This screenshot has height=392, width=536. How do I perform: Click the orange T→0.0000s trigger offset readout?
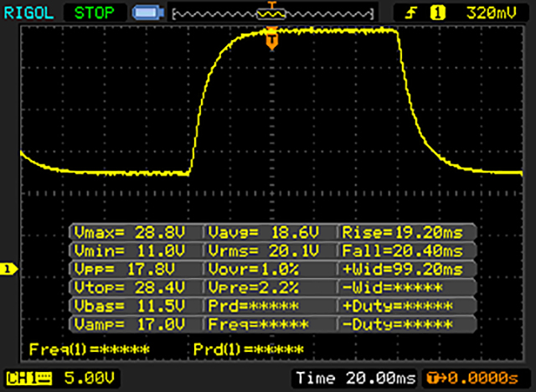[472, 378]
